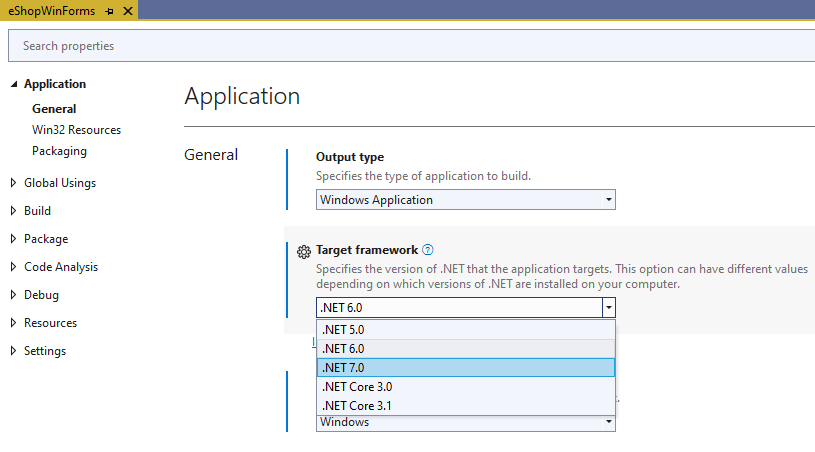Expand the Global Usings section
Image resolution: width=815 pixels, height=452 pixels.
coord(14,182)
